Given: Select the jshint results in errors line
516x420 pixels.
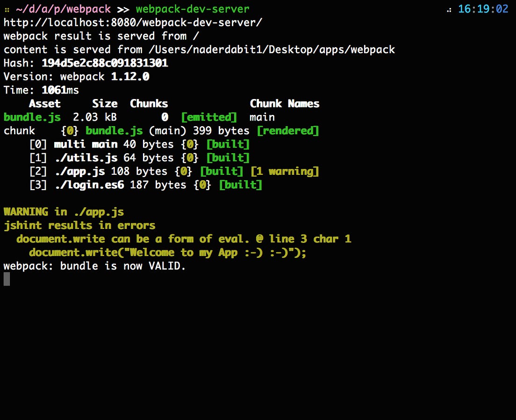Looking at the screenshot, I should coord(79,225).
